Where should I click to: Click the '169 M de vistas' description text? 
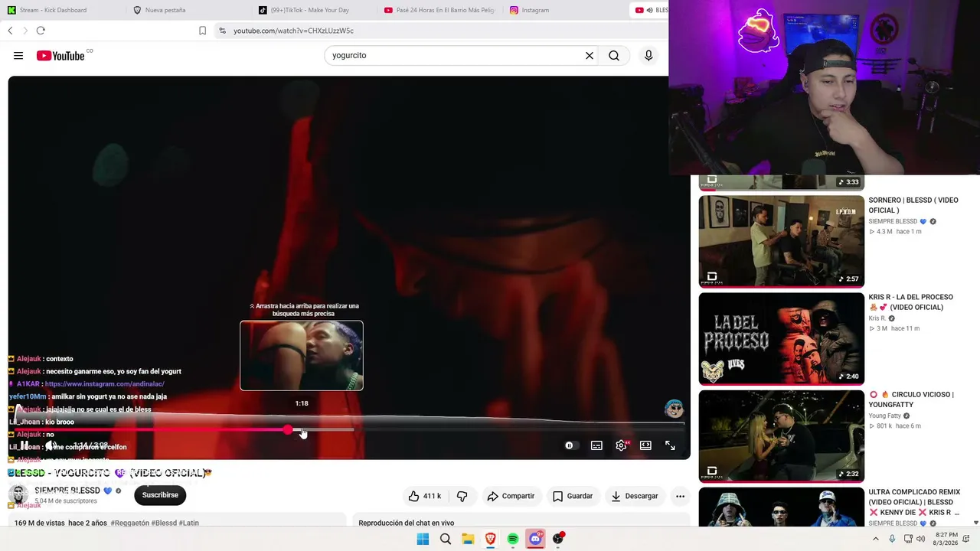(40, 523)
